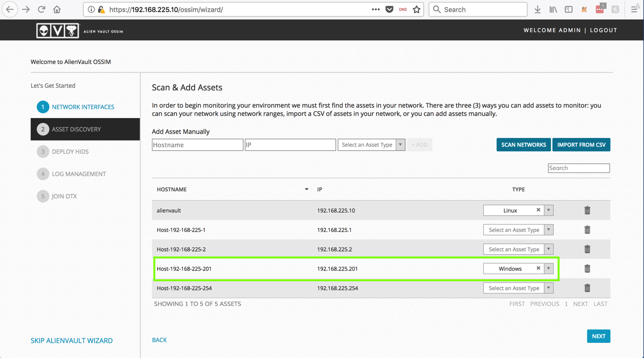Delete Host-192-168-225-1 using trash icon
This screenshot has width=644, height=358.
587,230
